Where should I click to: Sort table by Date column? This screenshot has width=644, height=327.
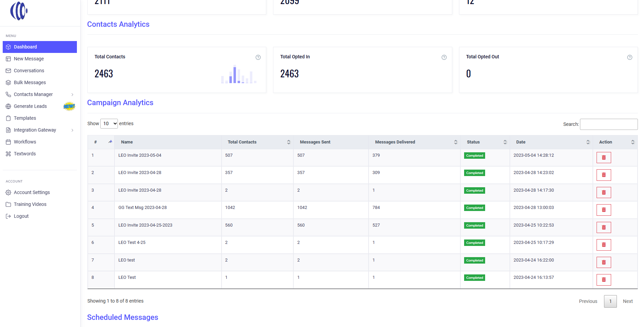[551, 142]
